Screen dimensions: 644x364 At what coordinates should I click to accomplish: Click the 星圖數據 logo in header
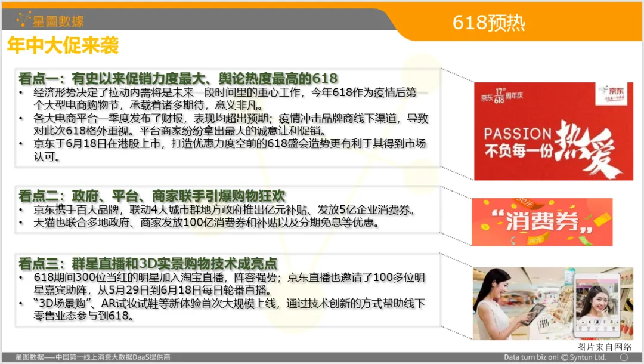[x=50, y=20]
